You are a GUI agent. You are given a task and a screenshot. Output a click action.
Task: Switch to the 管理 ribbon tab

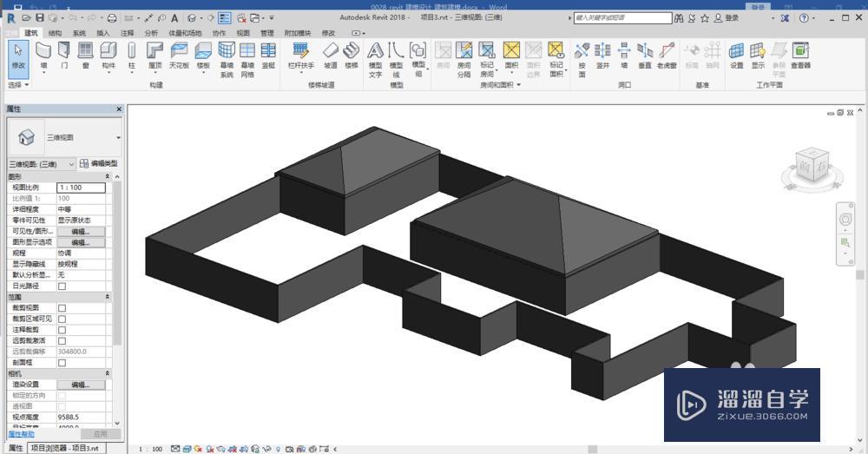266,33
